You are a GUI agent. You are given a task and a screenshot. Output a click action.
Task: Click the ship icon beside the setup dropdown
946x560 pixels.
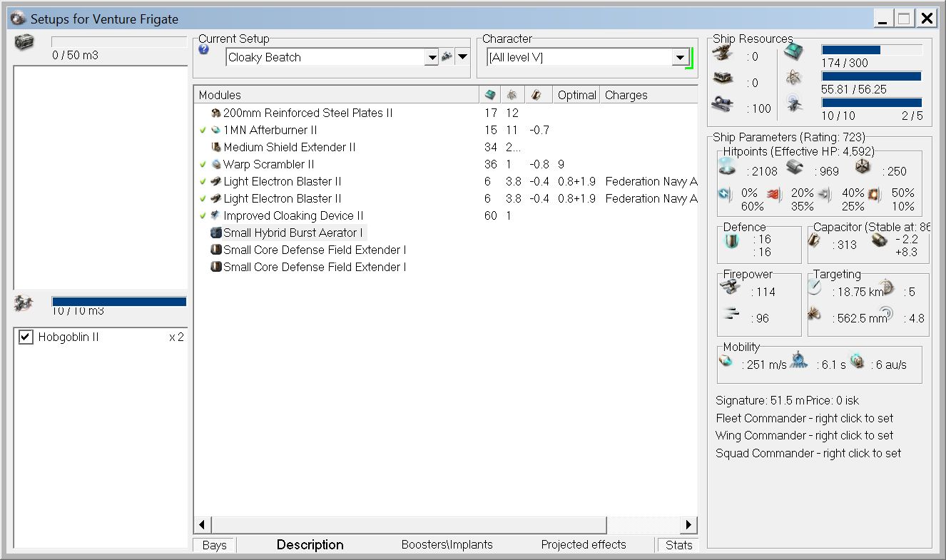point(447,57)
